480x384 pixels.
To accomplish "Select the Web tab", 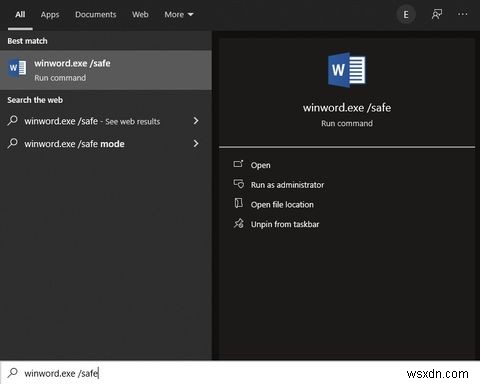I will point(140,15).
